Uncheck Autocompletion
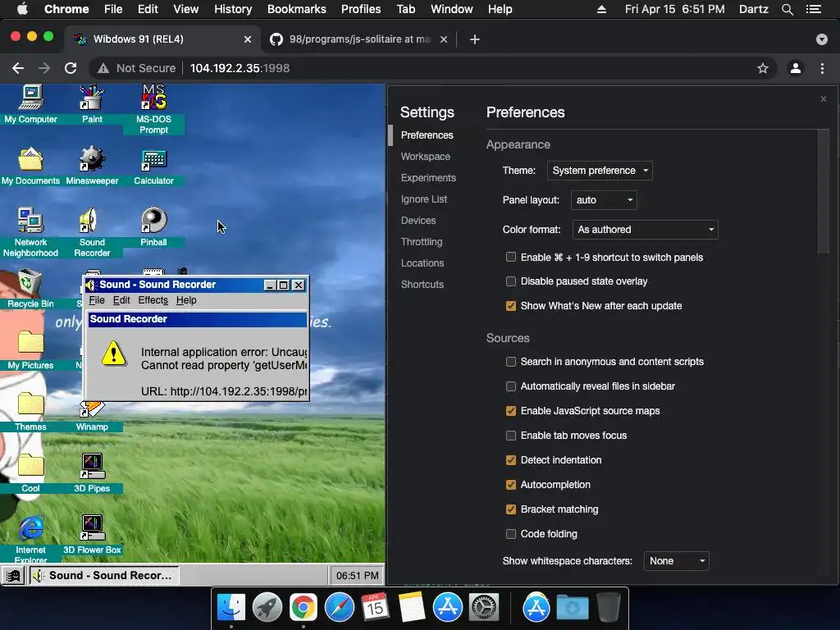Image resolution: width=840 pixels, height=630 pixels. (x=511, y=485)
